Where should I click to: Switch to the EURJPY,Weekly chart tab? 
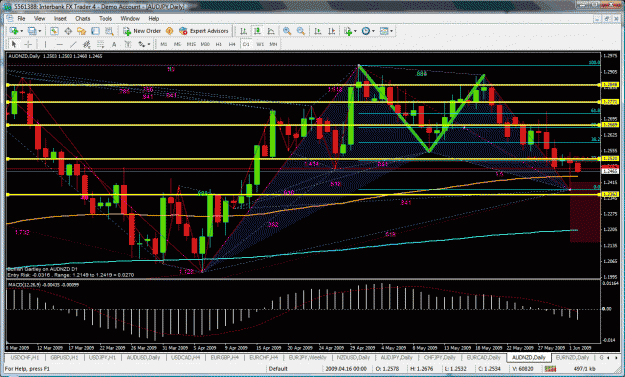(307, 357)
